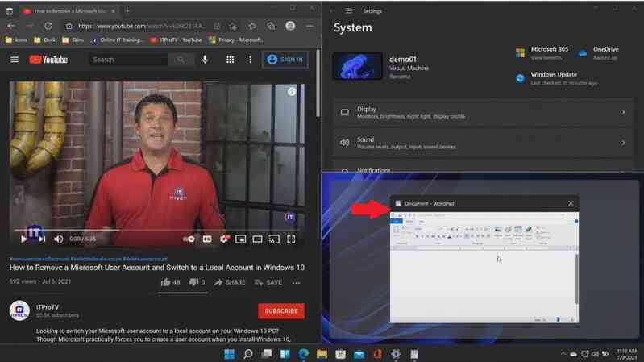The width and height of the screenshot is (644, 362).
Task: Open the Edge profile avatar
Action: [290, 26]
